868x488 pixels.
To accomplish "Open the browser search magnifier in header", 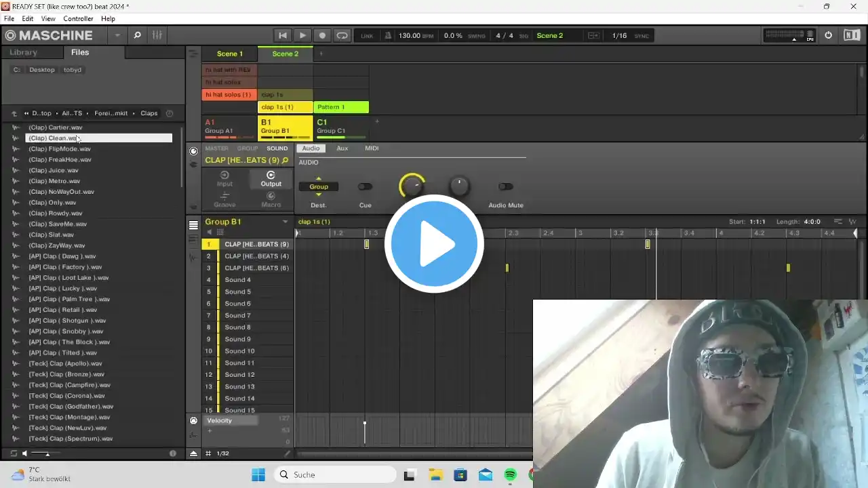I will pyautogui.click(x=137, y=35).
